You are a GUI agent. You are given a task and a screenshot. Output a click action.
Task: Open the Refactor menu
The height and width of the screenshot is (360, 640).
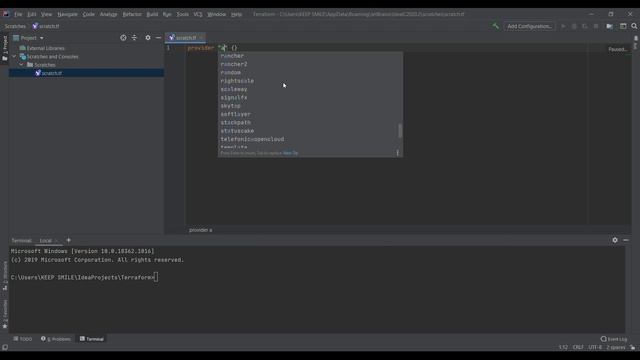click(x=132, y=14)
